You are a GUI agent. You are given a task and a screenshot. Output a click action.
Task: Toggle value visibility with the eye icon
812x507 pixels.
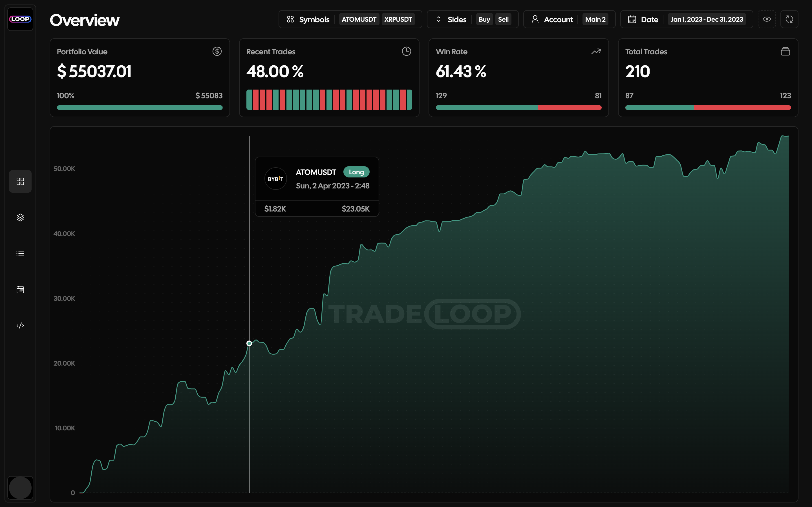click(767, 19)
